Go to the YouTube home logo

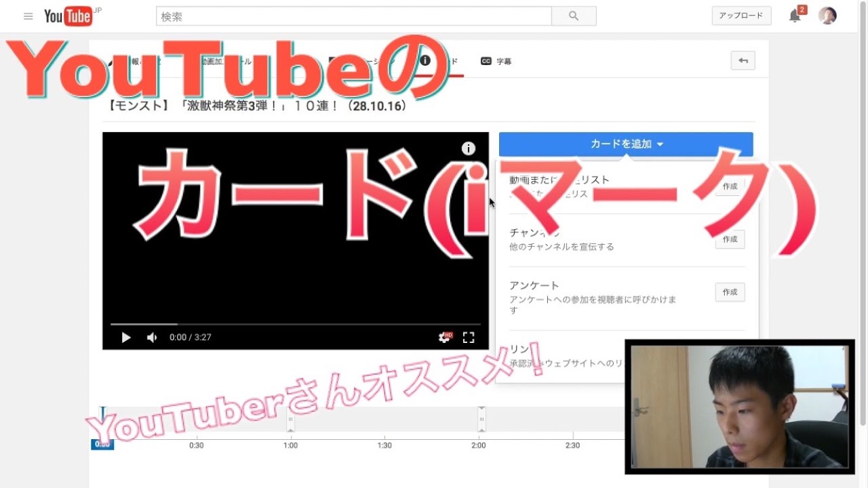tap(68, 16)
